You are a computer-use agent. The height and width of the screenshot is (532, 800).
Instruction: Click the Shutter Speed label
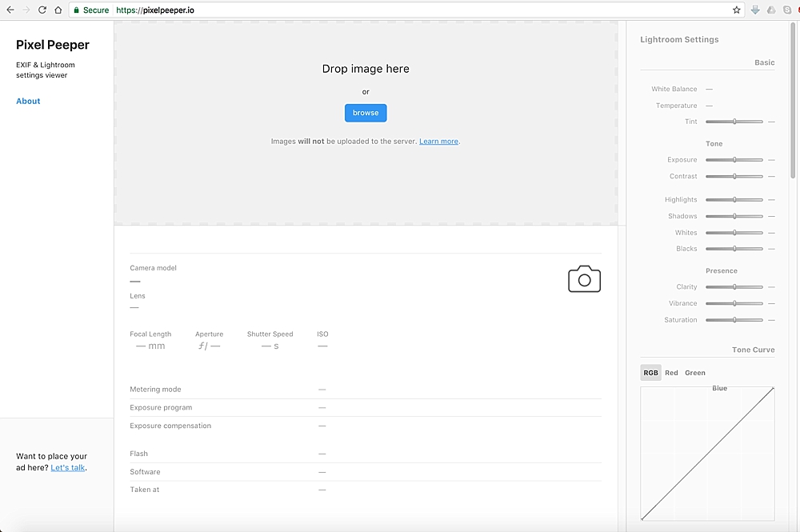tap(270, 334)
